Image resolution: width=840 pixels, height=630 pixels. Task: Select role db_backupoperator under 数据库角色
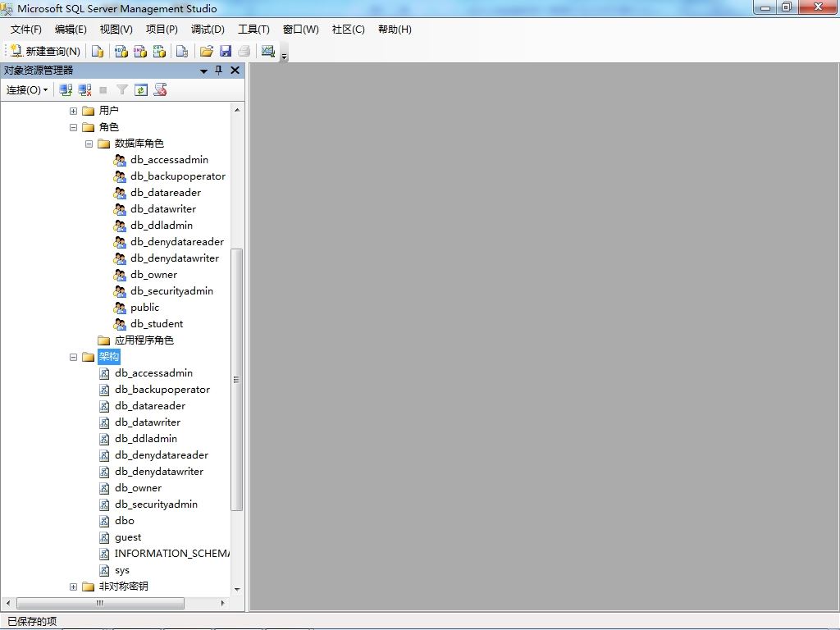pyautogui.click(x=178, y=176)
